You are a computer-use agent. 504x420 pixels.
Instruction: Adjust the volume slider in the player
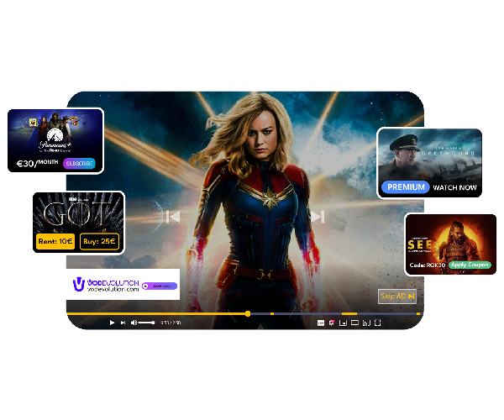pos(147,323)
